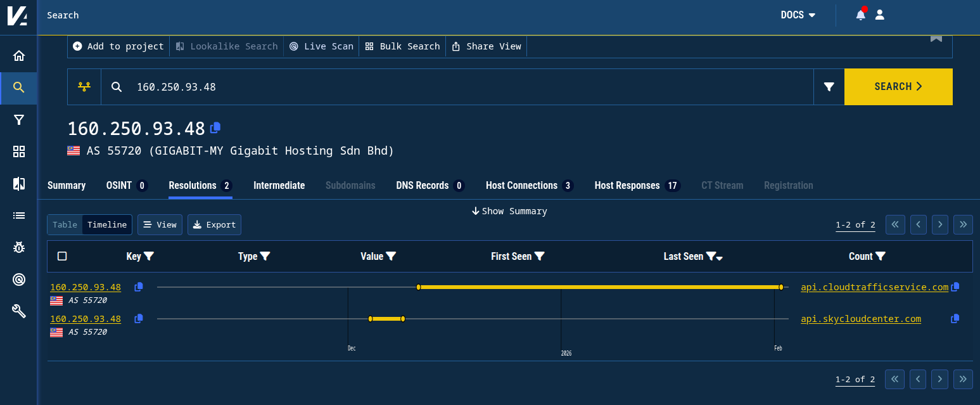
Task: Open the wrench tools icon in sidebar
Action: click(x=18, y=311)
